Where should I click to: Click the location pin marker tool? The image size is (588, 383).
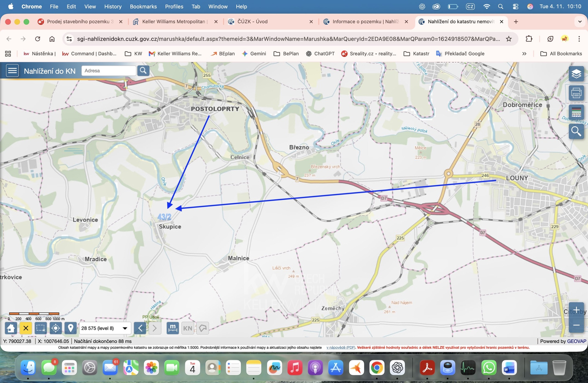tap(70, 328)
